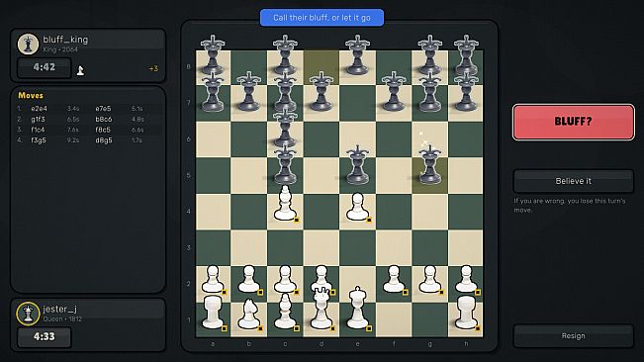Select the white rook on h1
The image size is (644, 362).
(x=466, y=314)
